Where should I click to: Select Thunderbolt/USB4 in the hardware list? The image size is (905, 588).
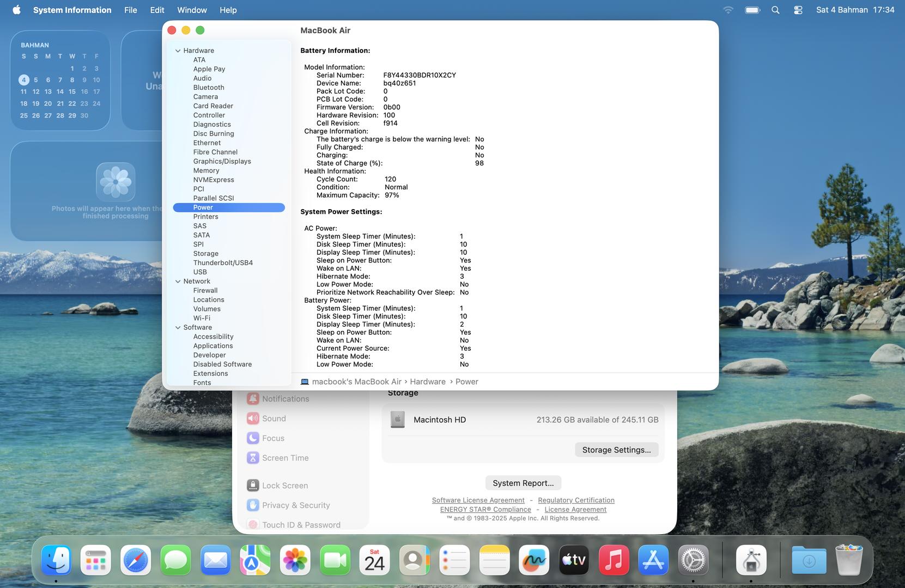click(x=223, y=263)
